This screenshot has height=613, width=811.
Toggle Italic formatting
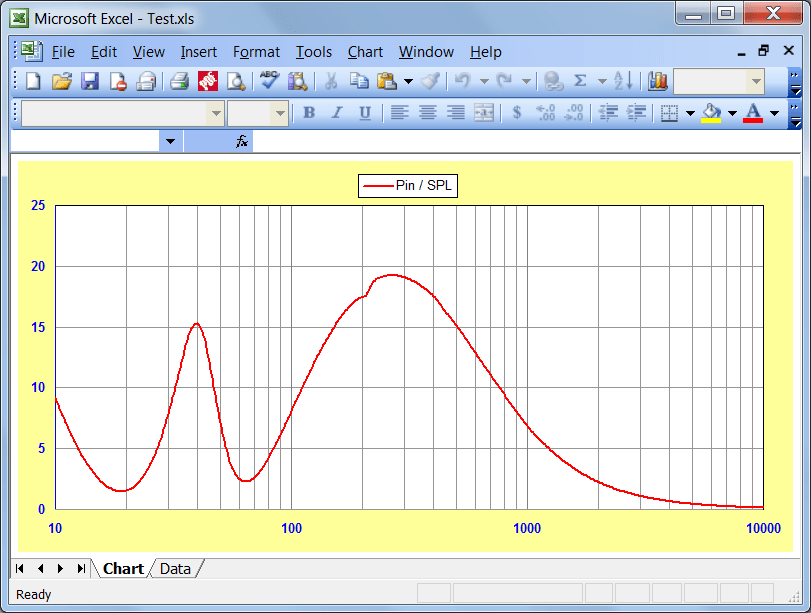pos(337,112)
